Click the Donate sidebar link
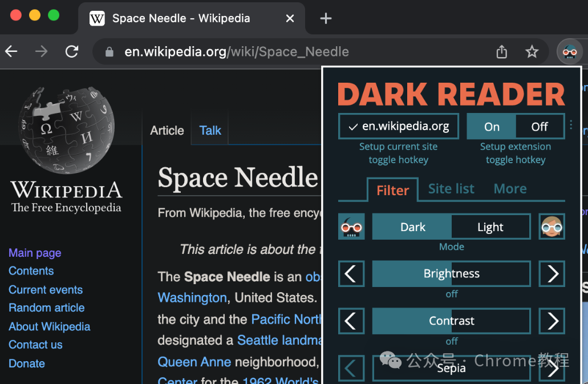Image resolution: width=588 pixels, height=384 pixels. (27, 363)
